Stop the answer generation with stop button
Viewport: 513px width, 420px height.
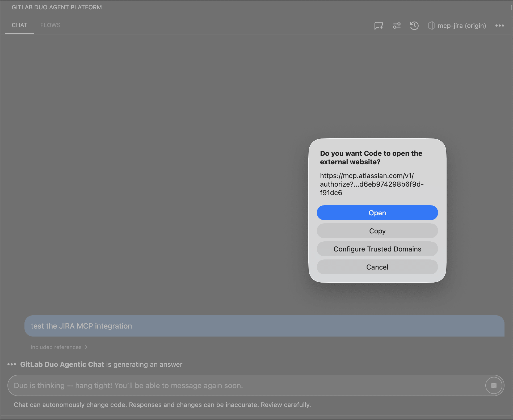[x=494, y=385]
